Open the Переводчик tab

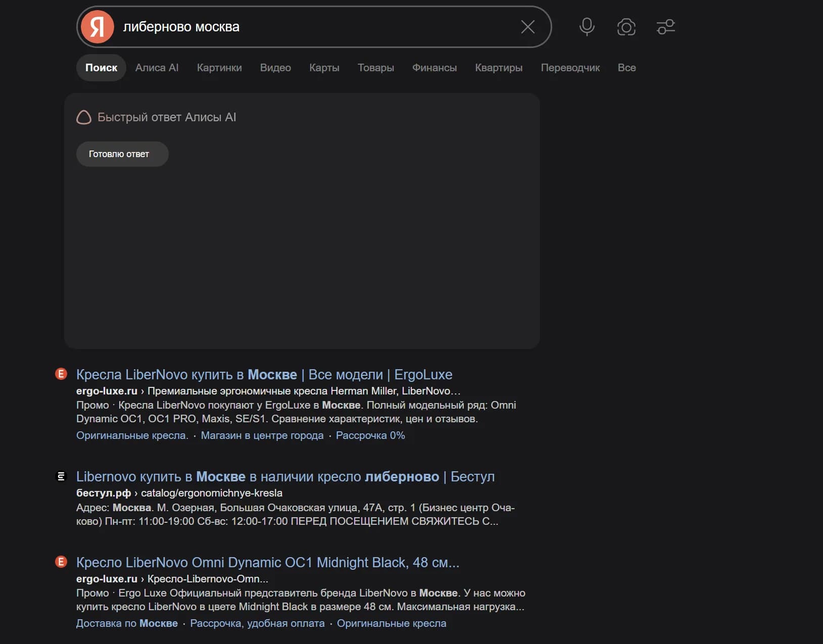click(570, 68)
